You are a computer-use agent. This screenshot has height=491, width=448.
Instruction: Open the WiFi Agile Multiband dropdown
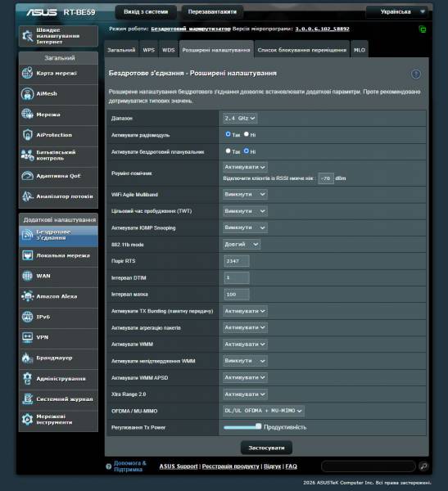[x=245, y=194]
